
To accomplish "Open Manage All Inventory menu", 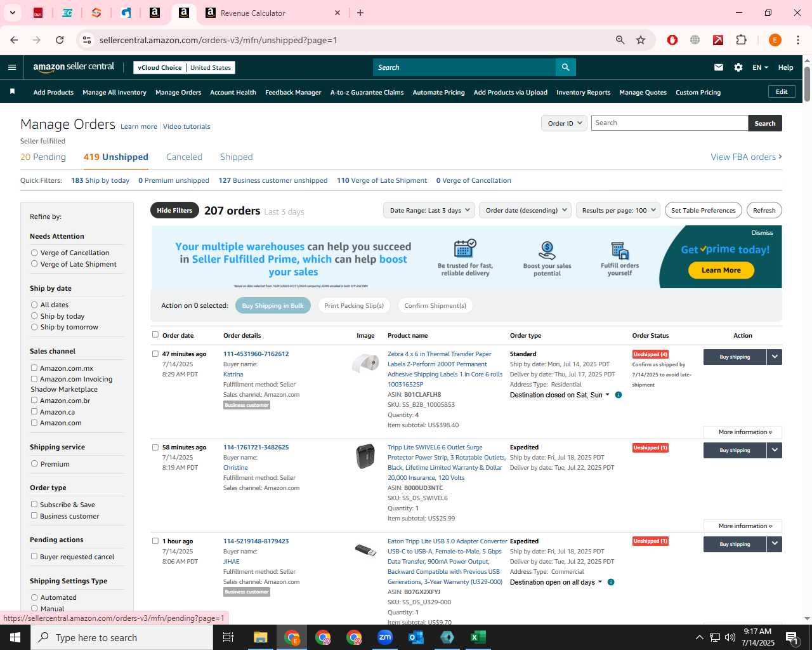I will [114, 92].
